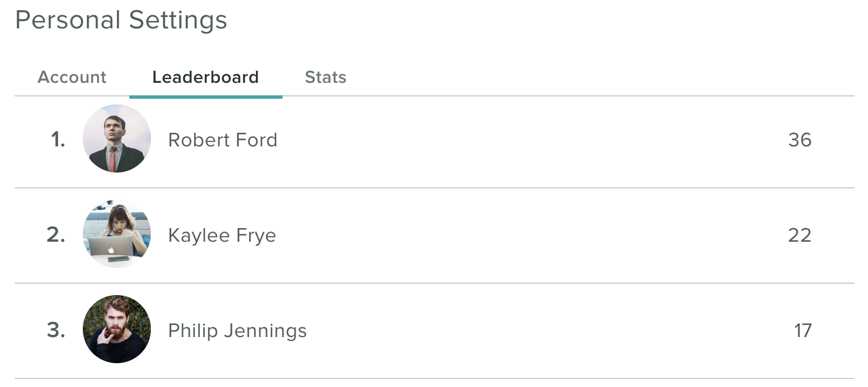This screenshot has height=387, width=868.
Task: Switch to the Account tab
Action: (x=72, y=77)
